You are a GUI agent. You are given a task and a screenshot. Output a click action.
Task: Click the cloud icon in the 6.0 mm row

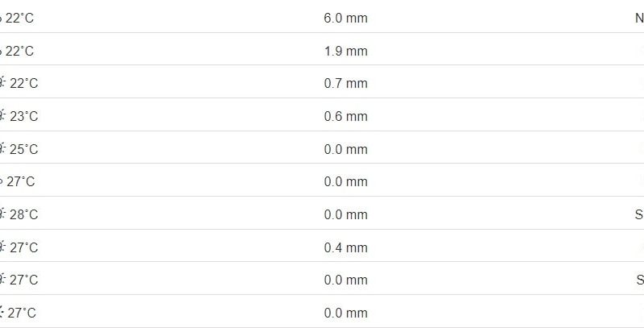tap(2, 18)
